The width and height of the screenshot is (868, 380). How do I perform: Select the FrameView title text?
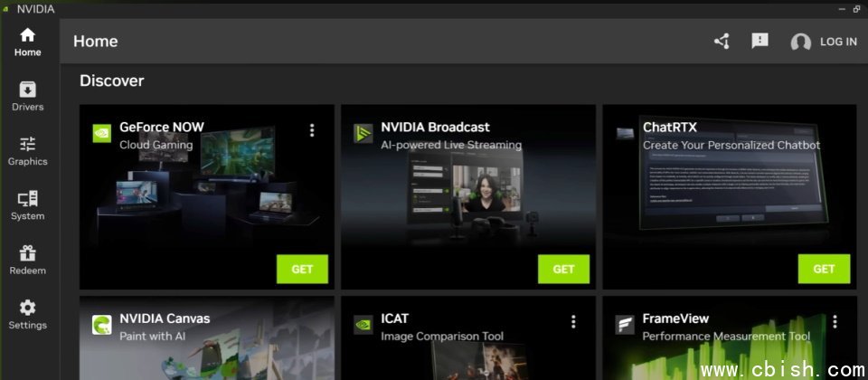[675, 318]
